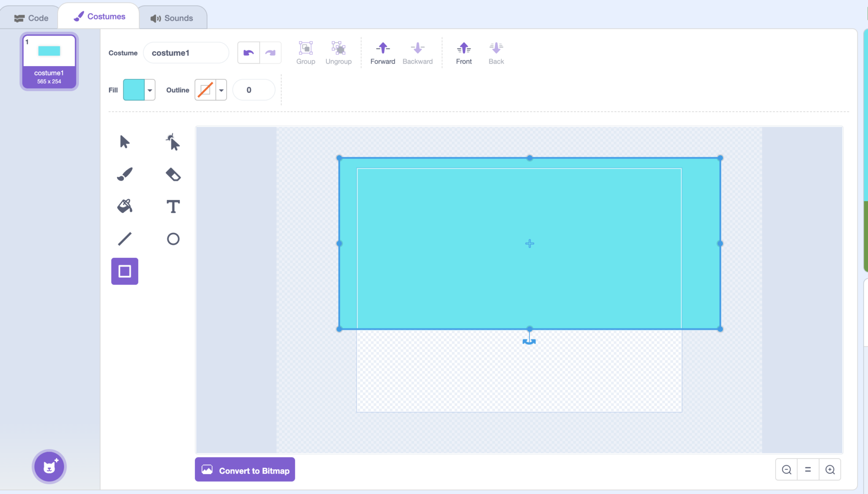Screen dimensions: 868x494
Task: Bring selected shape to Front
Action: click(x=463, y=52)
